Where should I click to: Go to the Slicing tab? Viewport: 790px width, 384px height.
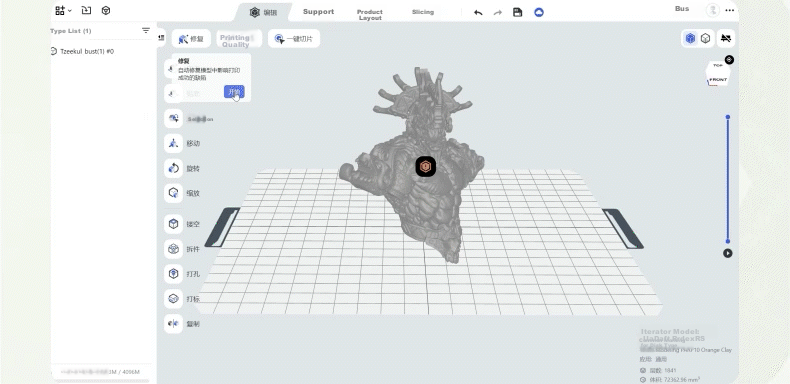click(x=423, y=12)
